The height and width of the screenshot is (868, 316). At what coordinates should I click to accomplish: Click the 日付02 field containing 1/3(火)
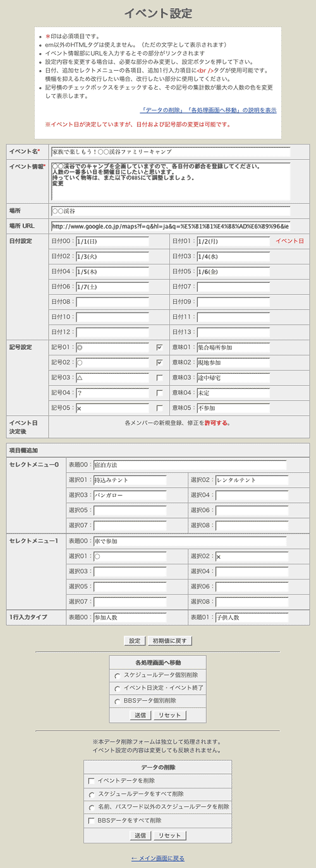pyautogui.click(x=112, y=256)
